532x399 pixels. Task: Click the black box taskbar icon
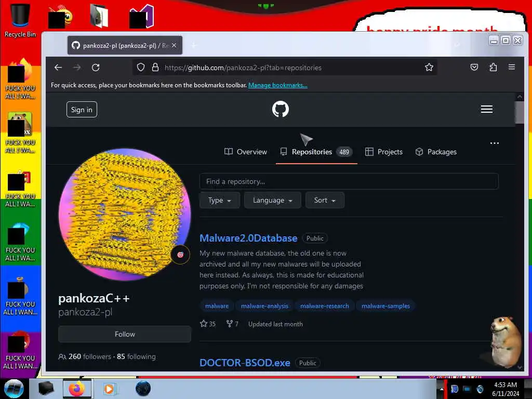pos(46,389)
